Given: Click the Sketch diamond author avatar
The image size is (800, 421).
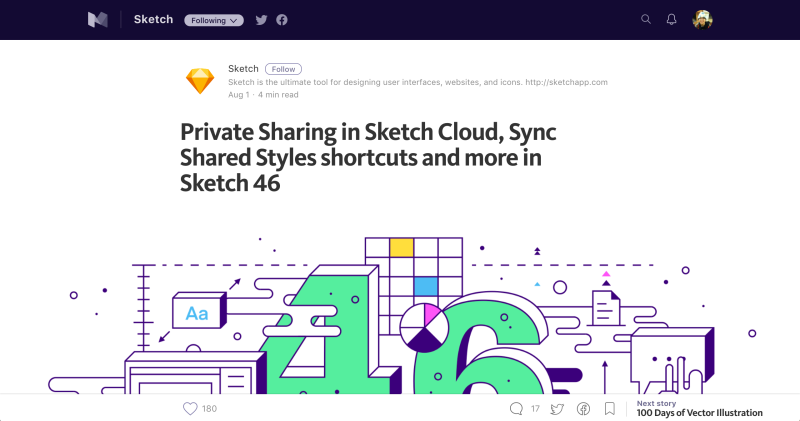Looking at the screenshot, I should click(199, 81).
